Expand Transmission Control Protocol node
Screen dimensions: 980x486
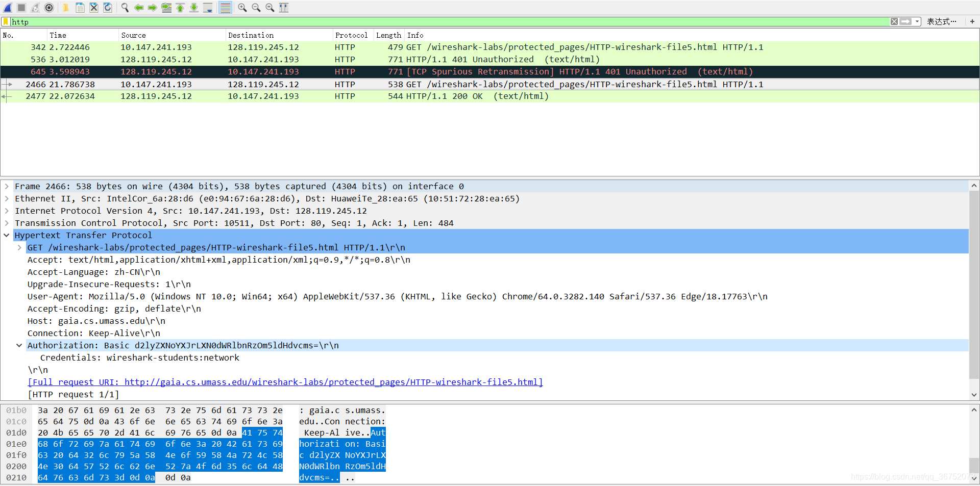pos(7,223)
